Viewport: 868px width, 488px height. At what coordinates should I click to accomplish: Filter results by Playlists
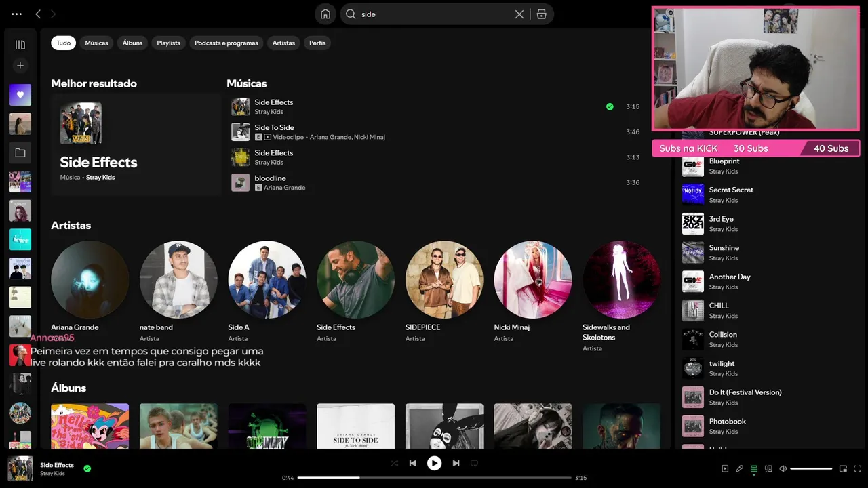click(x=169, y=43)
